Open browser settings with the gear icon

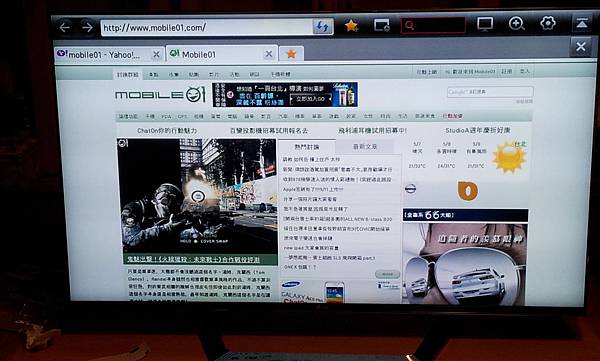pos(548,23)
